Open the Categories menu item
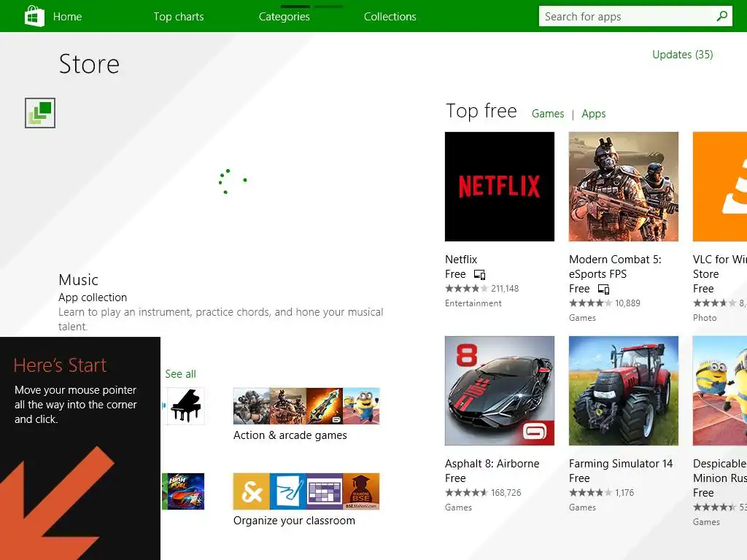The height and width of the screenshot is (560, 747). [285, 17]
